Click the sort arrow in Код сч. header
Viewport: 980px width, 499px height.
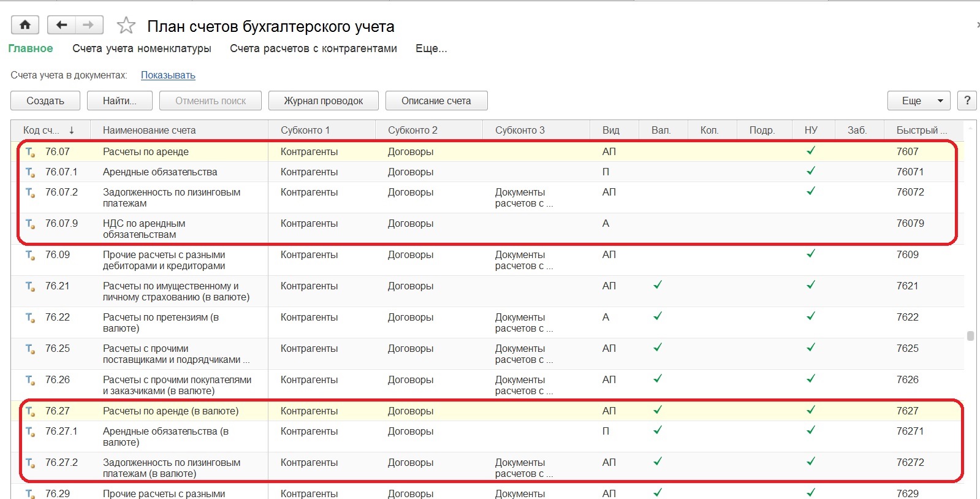click(x=72, y=130)
